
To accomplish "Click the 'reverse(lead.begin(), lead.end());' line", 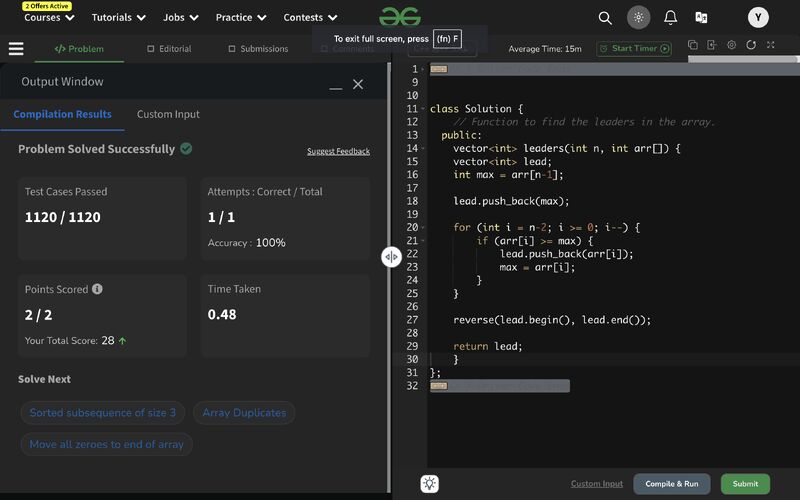I will click(x=552, y=320).
